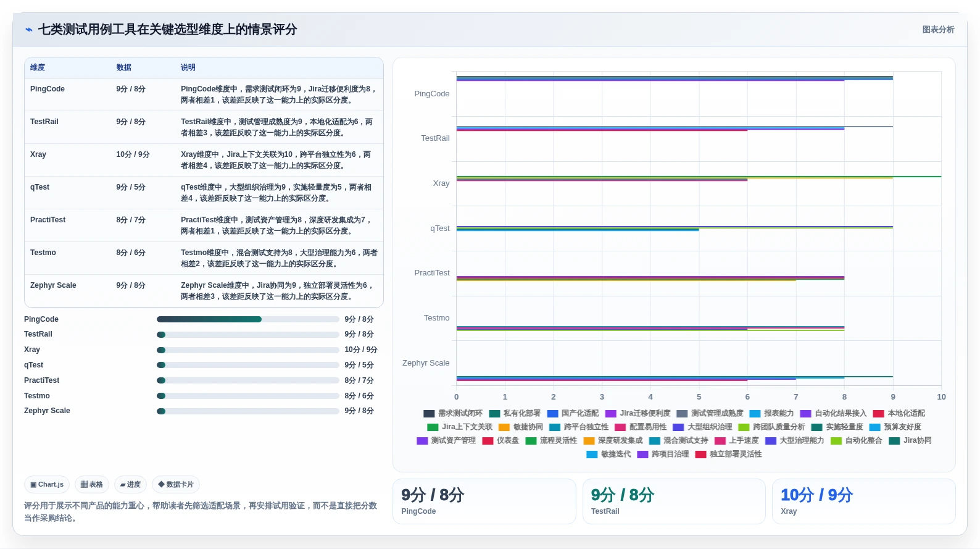This screenshot has height=549, width=980.
Task: Toggle the 仪表盘 legend entry
Action: (x=500, y=441)
